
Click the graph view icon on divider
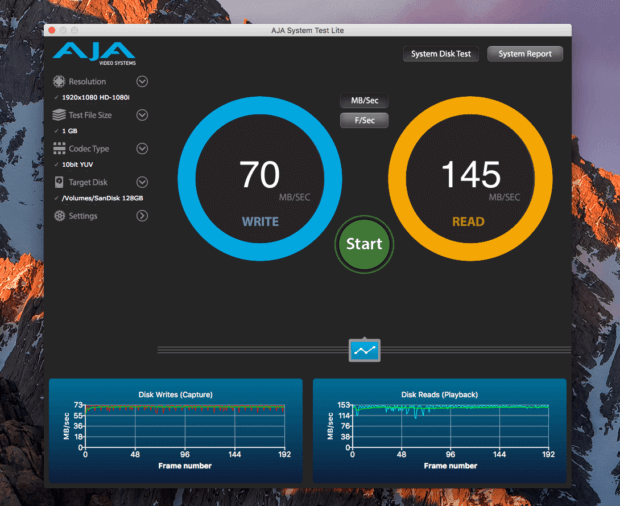[x=364, y=350]
